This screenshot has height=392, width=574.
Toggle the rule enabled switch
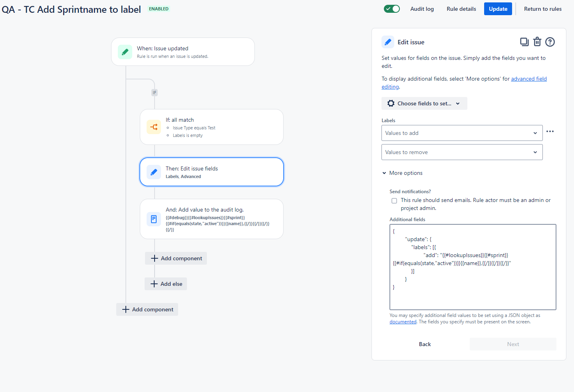click(392, 9)
